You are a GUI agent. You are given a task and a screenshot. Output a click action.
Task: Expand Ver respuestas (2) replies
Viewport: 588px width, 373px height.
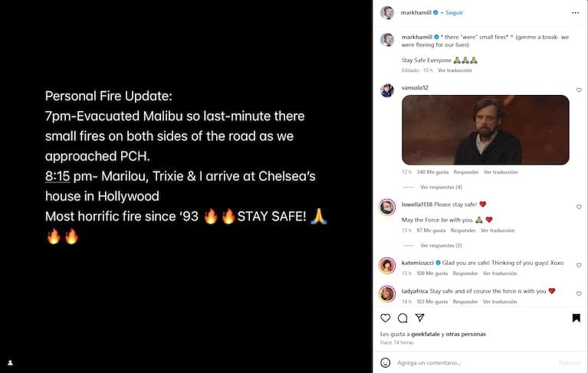(x=441, y=245)
